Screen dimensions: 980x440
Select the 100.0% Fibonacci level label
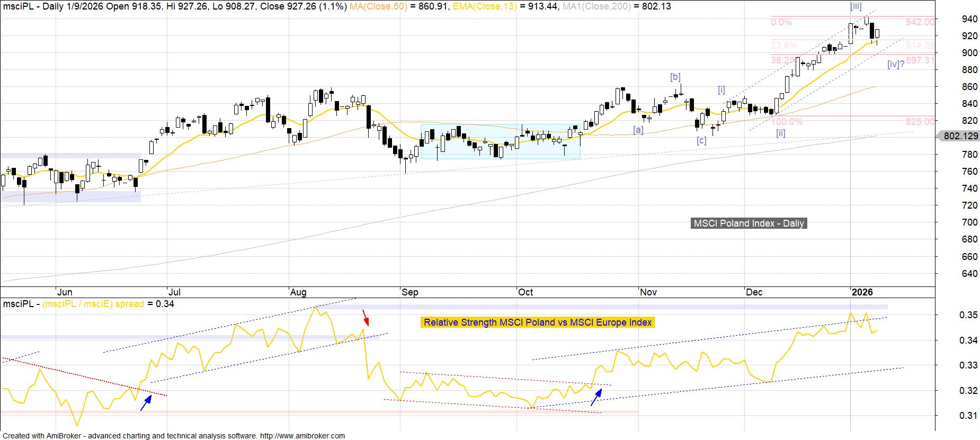point(787,122)
